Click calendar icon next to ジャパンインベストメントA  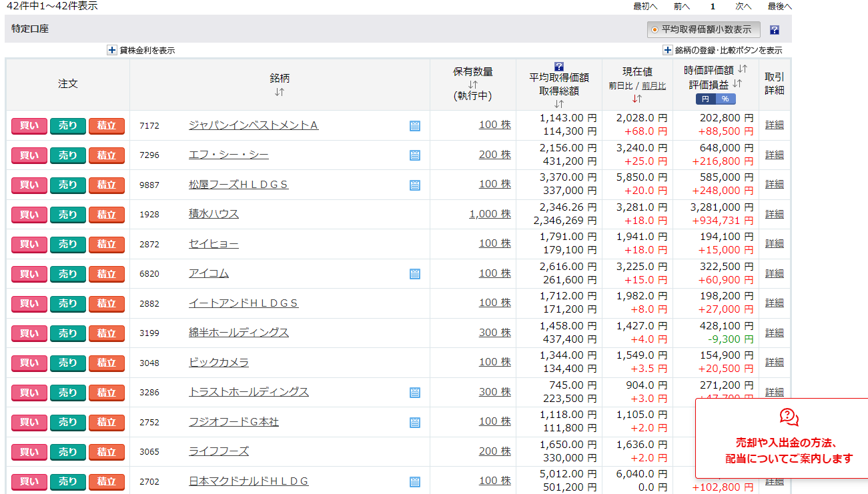[x=415, y=126]
